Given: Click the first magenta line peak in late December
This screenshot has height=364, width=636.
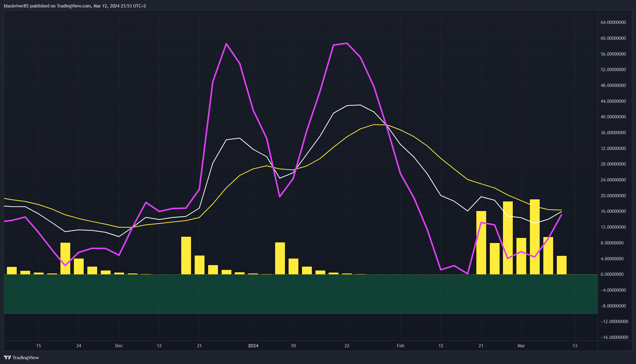Looking at the screenshot, I should 226,44.
